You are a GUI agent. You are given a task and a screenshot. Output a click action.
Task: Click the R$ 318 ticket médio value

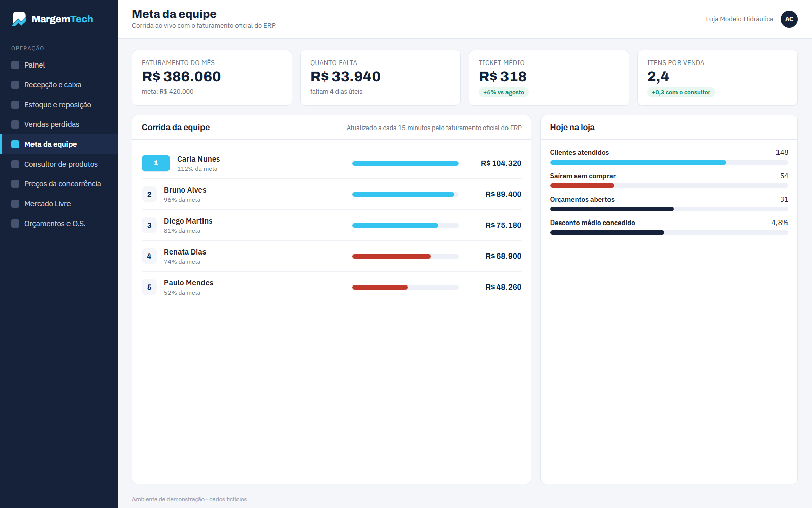coord(502,77)
